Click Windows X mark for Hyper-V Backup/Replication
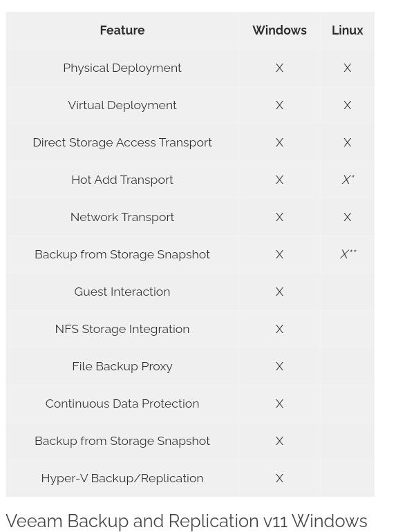Screen dimensions: 396x532 coord(279,478)
